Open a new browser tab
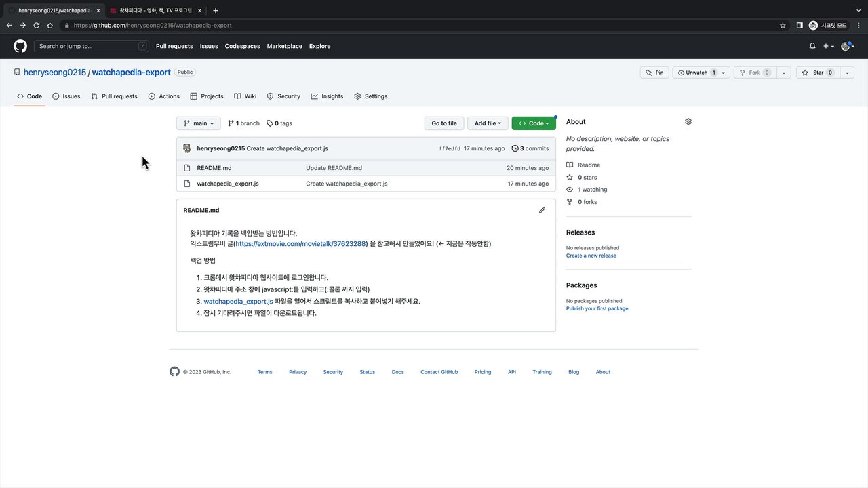 [x=216, y=10]
